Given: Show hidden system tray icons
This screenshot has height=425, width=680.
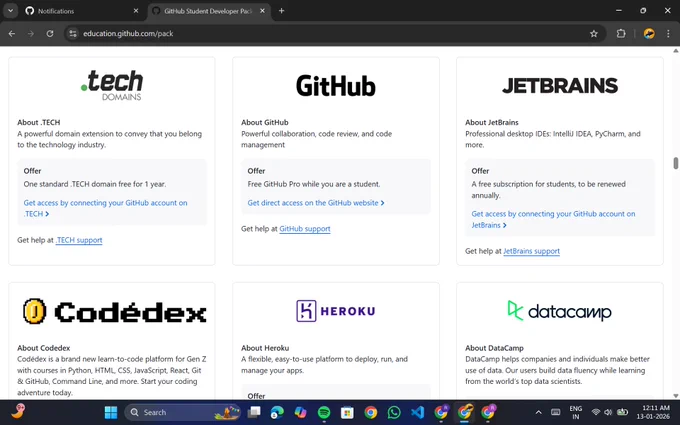Looking at the screenshot, I should coord(538,412).
